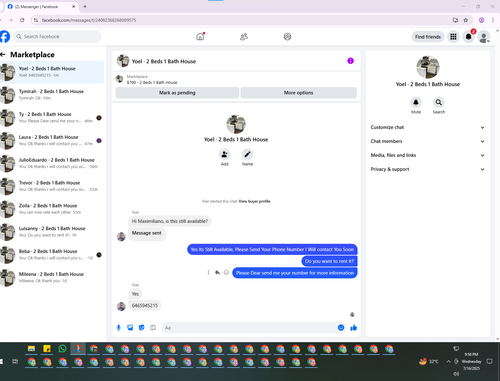Click the Aa message input field

pyautogui.click(x=250, y=328)
